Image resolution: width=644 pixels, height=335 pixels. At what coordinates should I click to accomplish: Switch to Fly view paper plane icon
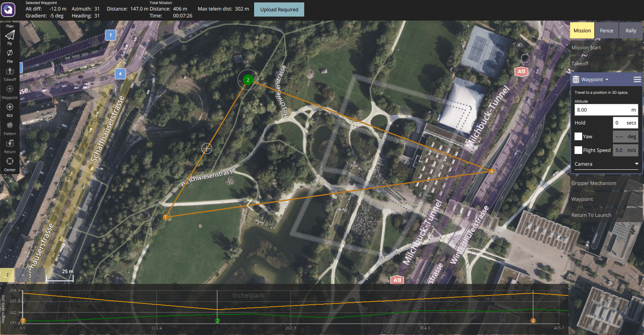point(10,36)
